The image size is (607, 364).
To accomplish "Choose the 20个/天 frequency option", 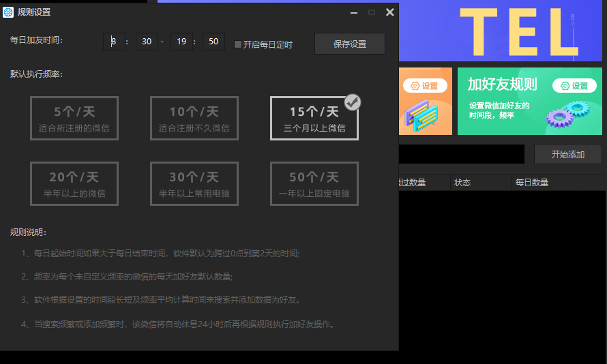I will (x=74, y=184).
